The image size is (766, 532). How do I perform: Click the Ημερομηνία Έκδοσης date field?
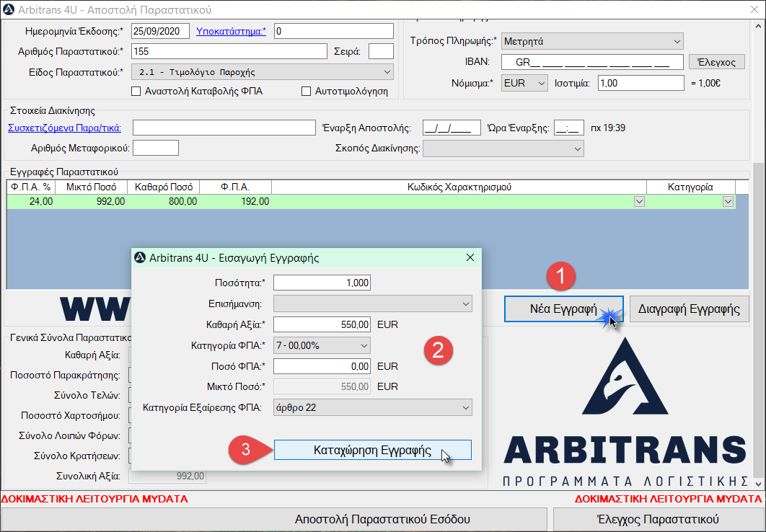[160, 31]
